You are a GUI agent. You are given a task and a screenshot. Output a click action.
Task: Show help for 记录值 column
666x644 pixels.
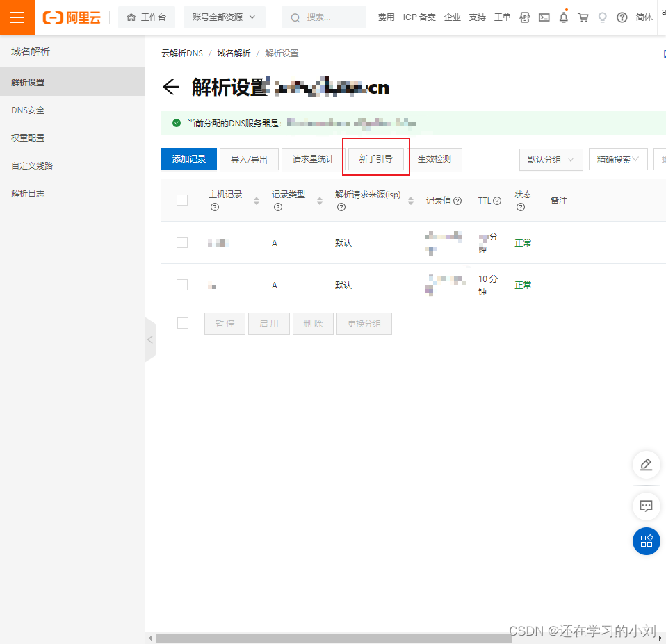pyautogui.click(x=457, y=201)
